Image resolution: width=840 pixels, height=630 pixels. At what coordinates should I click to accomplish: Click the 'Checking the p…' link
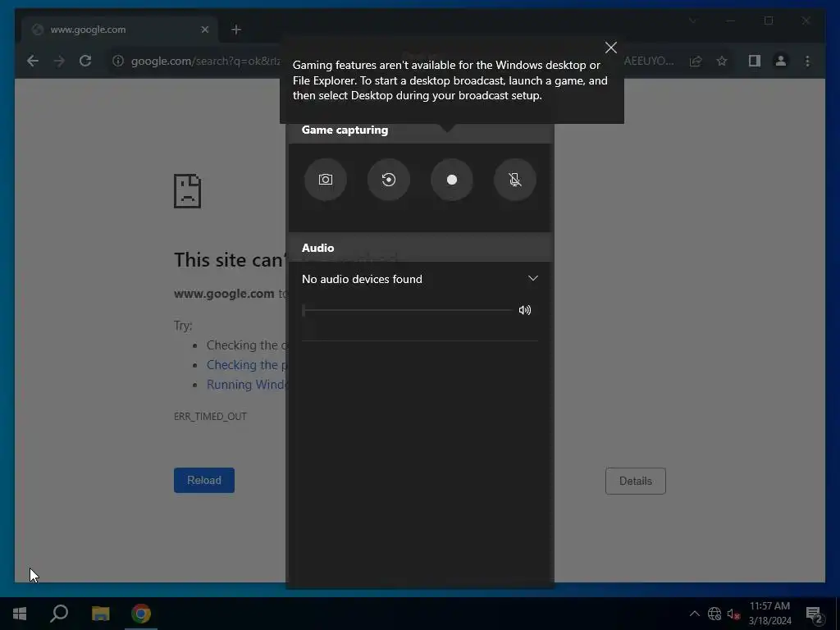[247, 365]
